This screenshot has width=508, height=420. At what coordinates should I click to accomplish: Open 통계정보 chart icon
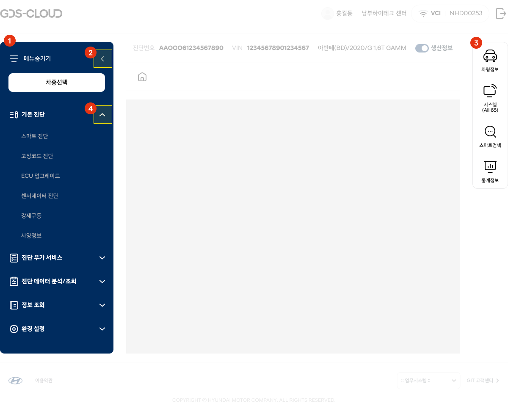[x=490, y=167]
